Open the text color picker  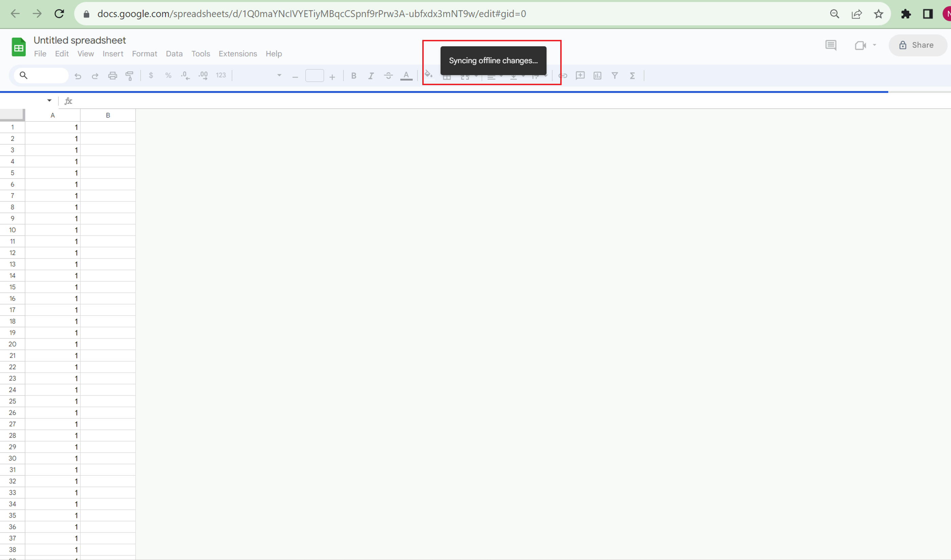[x=406, y=76]
